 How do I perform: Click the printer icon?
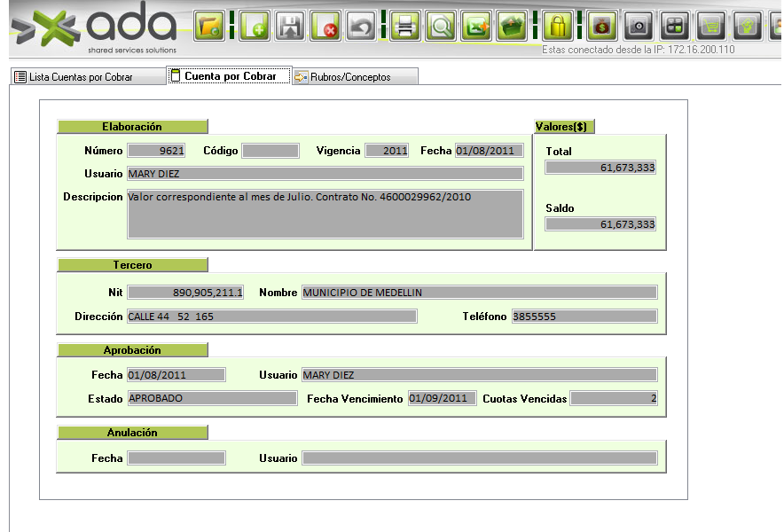pos(405,26)
